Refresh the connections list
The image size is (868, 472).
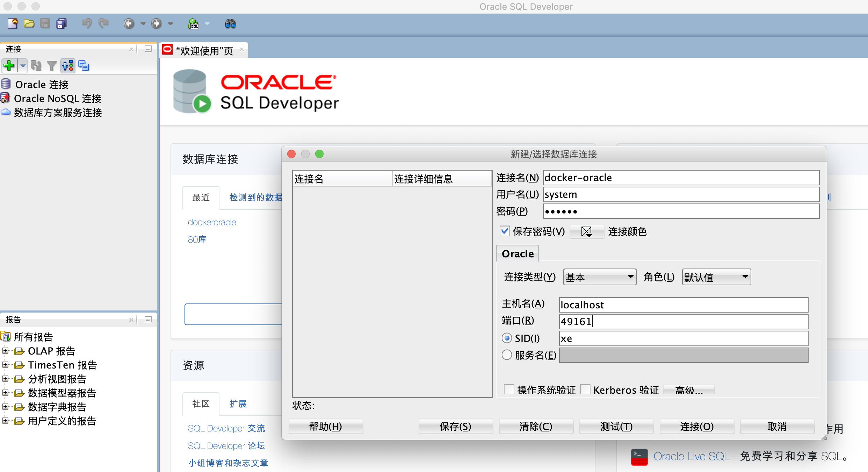click(x=36, y=65)
